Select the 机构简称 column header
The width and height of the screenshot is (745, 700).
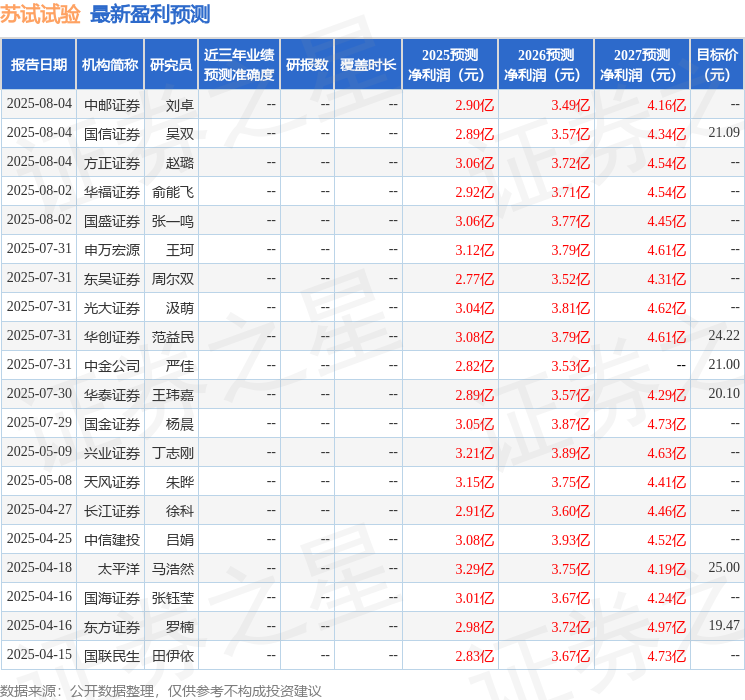coord(110,65)
